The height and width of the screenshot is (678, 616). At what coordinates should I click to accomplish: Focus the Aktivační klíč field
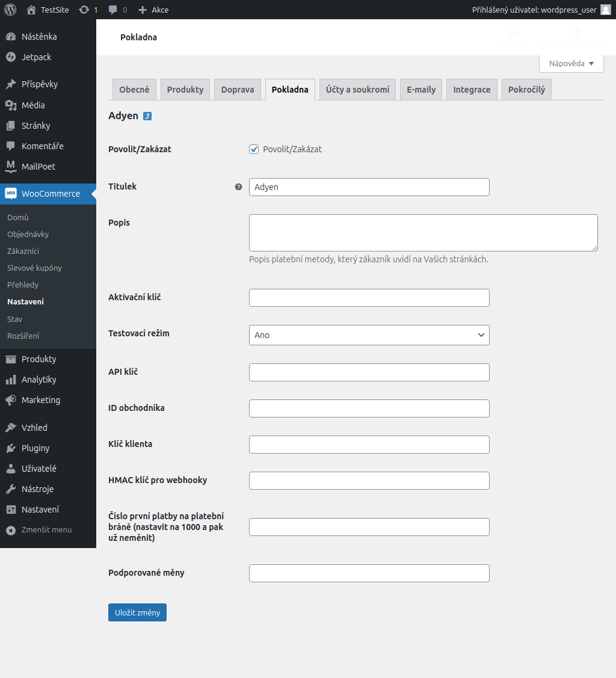(x=369, y=298)
